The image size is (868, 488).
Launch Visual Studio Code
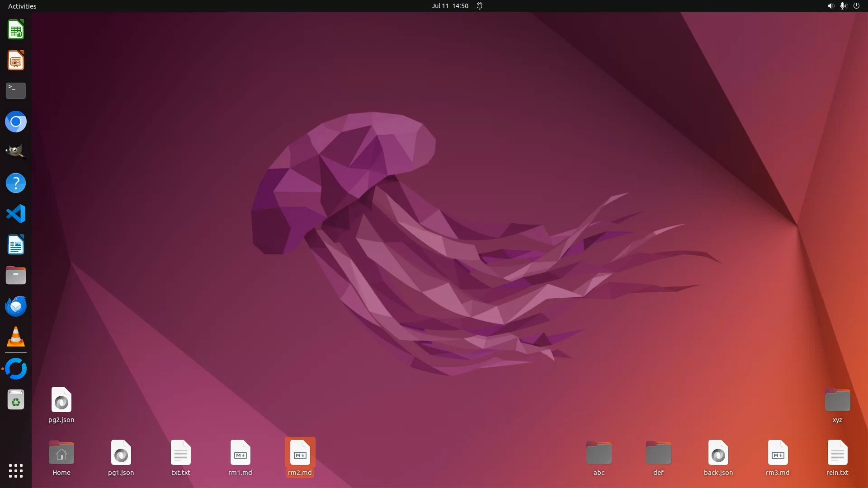click(16, 214)
